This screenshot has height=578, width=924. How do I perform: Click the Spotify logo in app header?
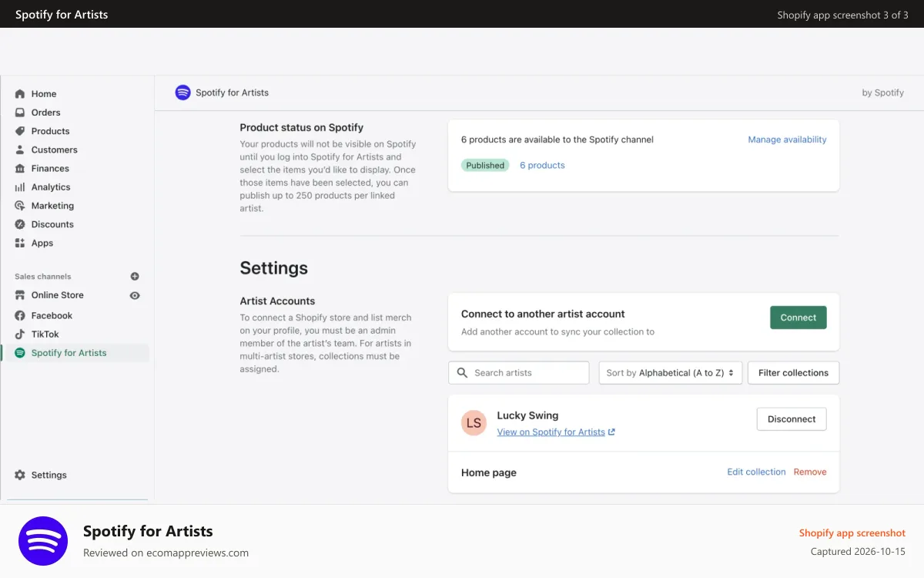click(182, 92)
